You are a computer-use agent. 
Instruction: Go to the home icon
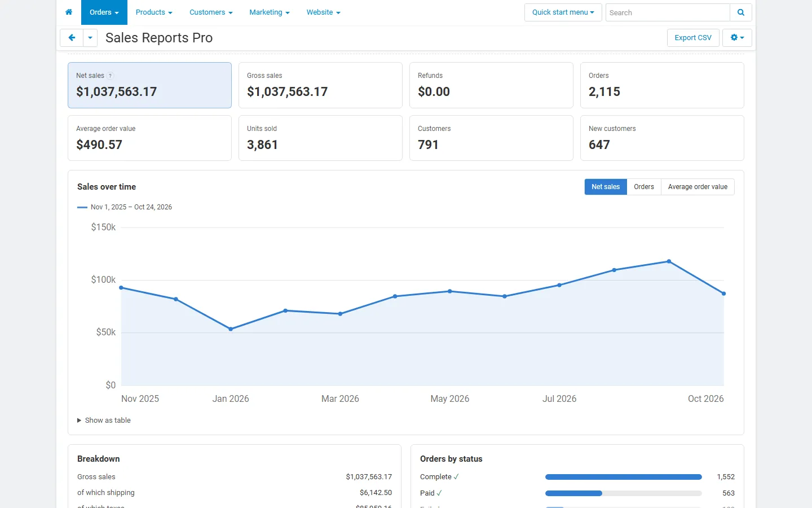[69, 12]
